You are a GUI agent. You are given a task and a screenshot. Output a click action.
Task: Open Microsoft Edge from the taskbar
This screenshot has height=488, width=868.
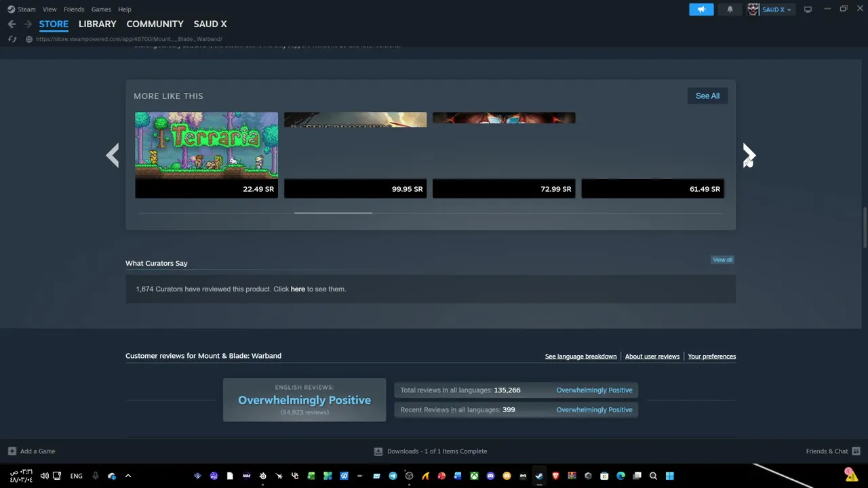coord(620,476)
